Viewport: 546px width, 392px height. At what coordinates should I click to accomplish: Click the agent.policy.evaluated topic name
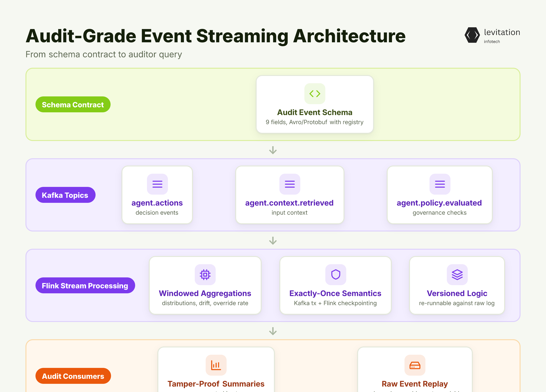coord(439,203)
